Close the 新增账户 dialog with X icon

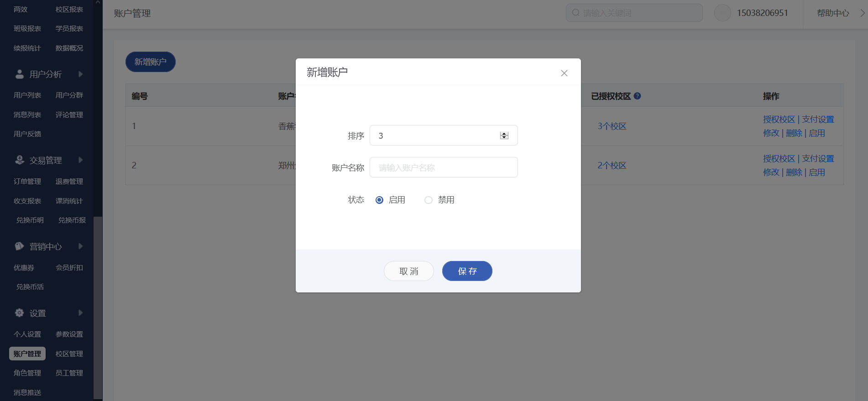coord(564,73)
